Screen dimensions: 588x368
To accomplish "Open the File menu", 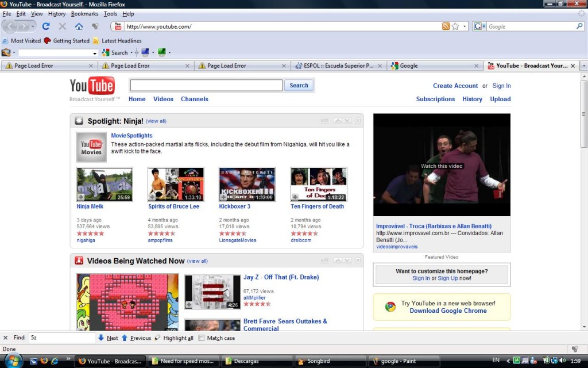I will [x=7, y=14].
